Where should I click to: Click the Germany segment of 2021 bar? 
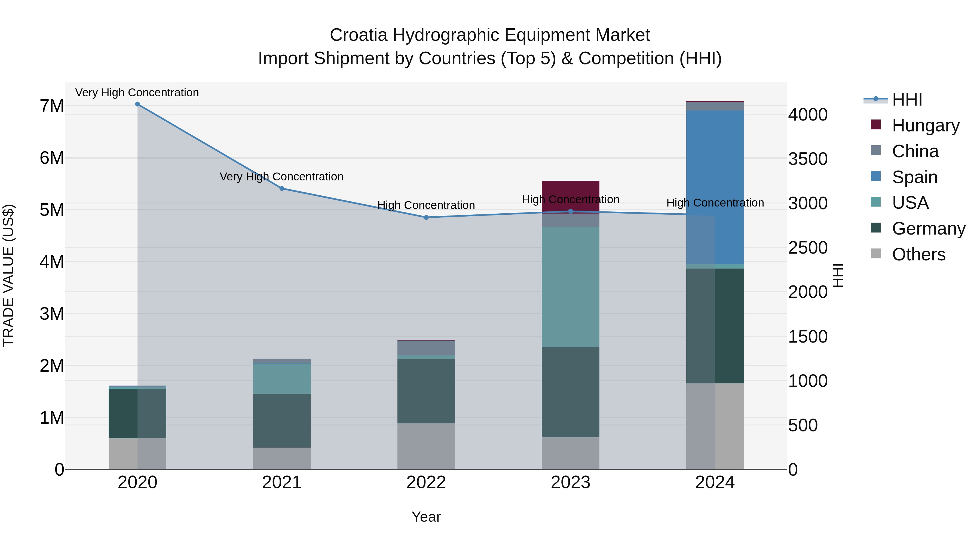(282, 421)
